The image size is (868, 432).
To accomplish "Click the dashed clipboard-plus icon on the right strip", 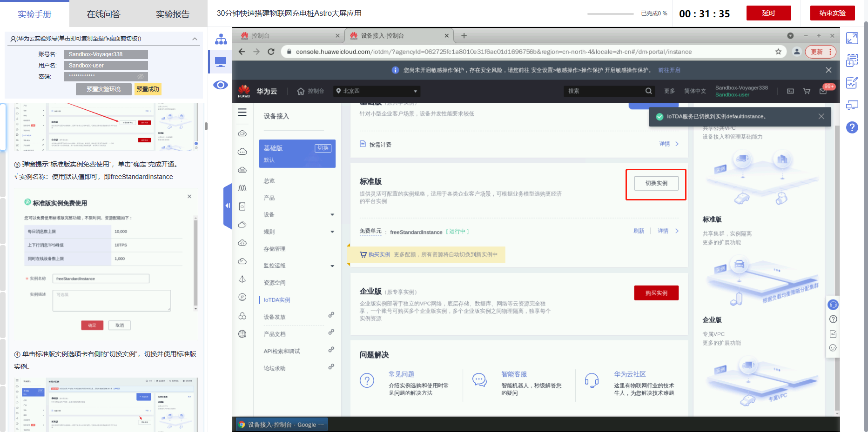I will coord(852,60).
